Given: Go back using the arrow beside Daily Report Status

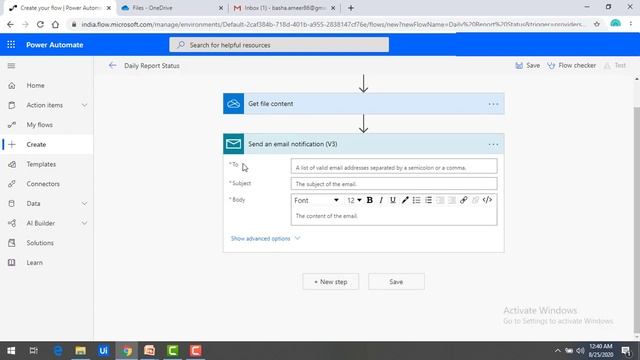Looking at the screenshot, I should (x=113, y=65).
